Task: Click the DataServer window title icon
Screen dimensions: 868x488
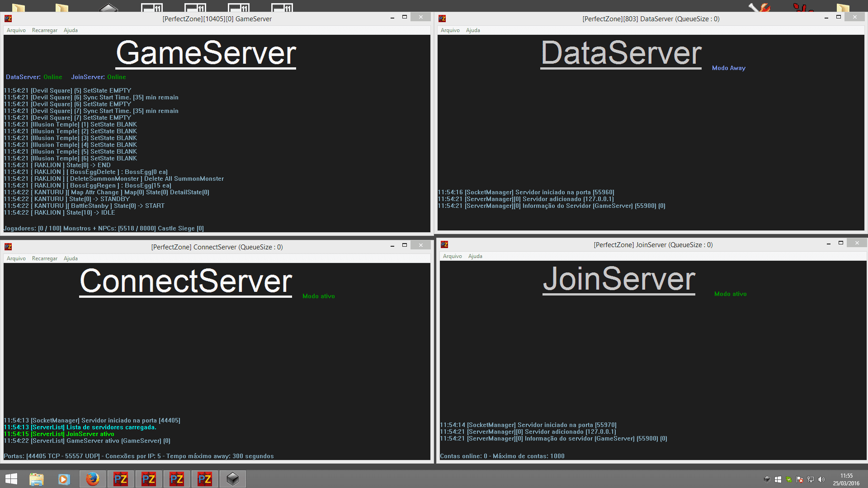Action: (442, 19)
